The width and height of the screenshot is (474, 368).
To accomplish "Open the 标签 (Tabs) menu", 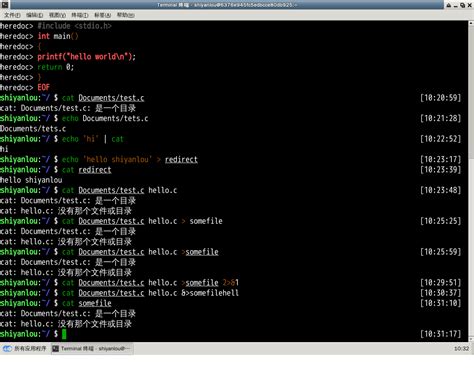I will 103,15.
